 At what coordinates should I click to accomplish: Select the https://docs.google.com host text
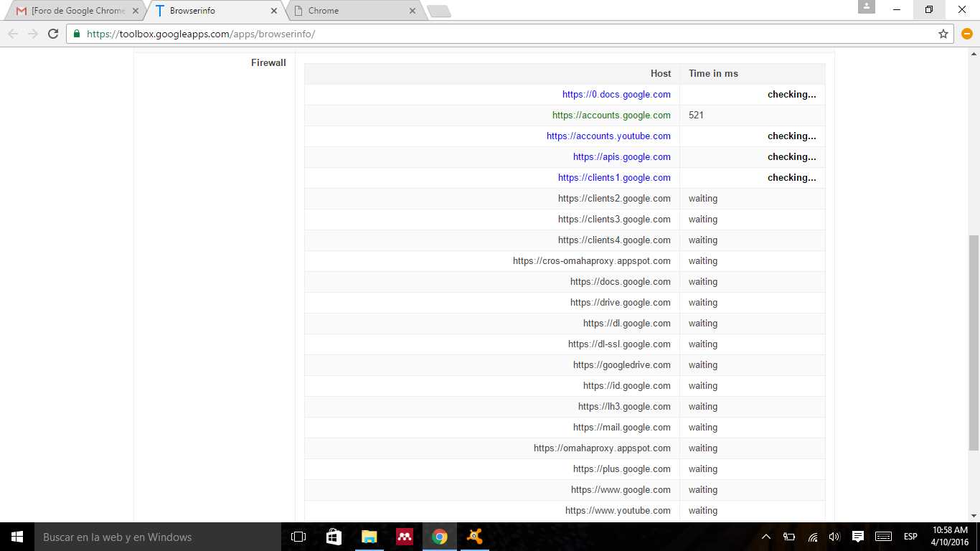(621, 282)
